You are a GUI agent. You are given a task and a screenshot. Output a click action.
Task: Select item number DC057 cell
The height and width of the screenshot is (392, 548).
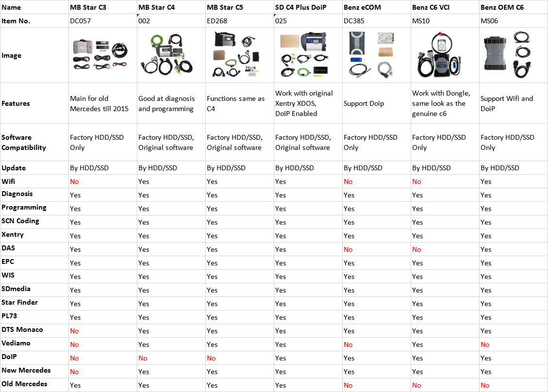pyautogui.click(x=81, y=21)
